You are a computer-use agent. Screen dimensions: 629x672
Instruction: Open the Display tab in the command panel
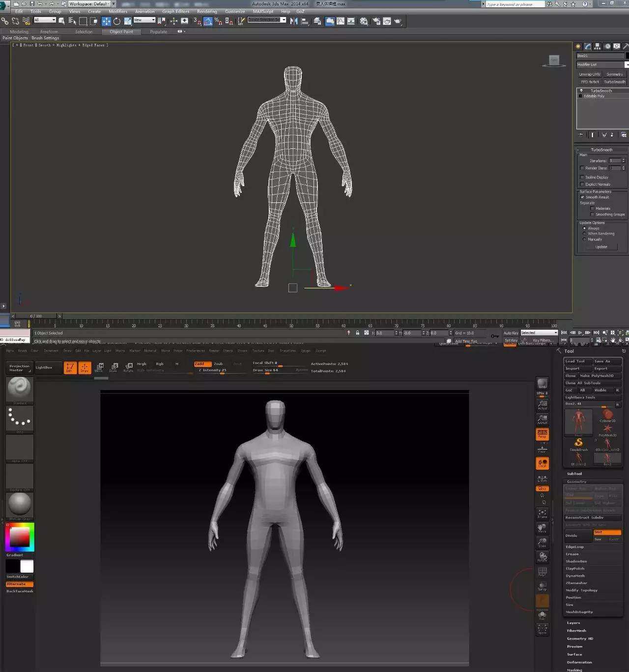click(617, 46)
